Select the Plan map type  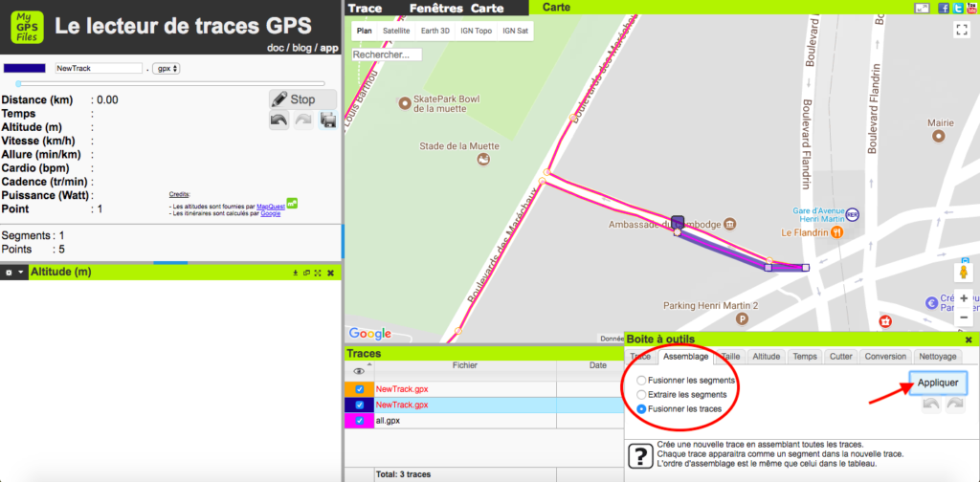365,31
